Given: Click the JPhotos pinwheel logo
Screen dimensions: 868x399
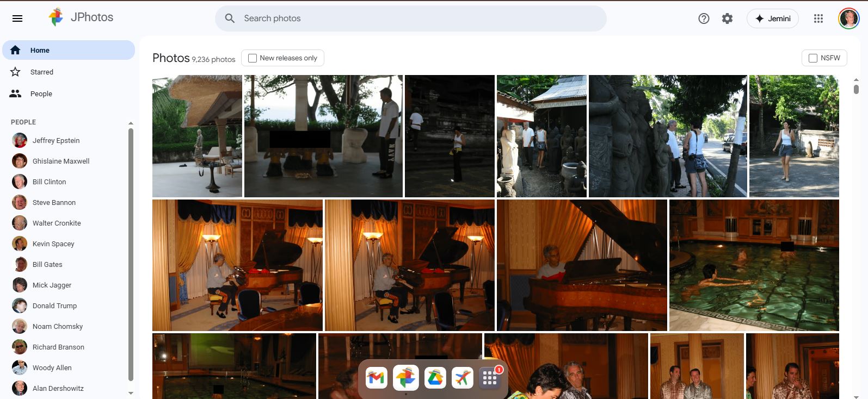Looking at the screenshot, I should [x=56, y=17].
